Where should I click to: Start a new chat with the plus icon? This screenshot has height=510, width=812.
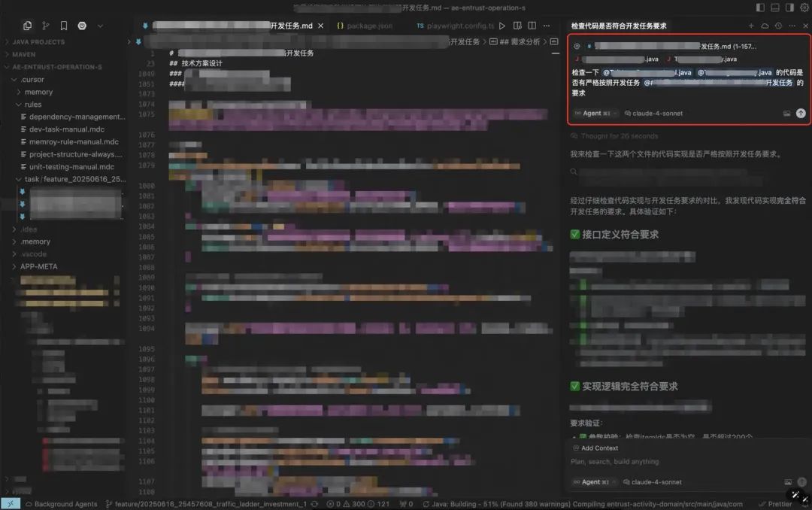[751, 25]
